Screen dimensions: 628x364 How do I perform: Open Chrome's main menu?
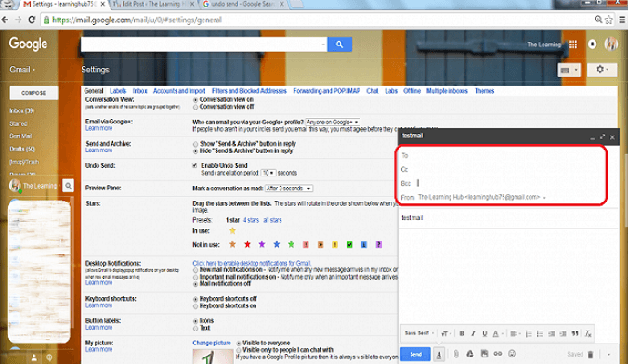[x=622, y=19]
